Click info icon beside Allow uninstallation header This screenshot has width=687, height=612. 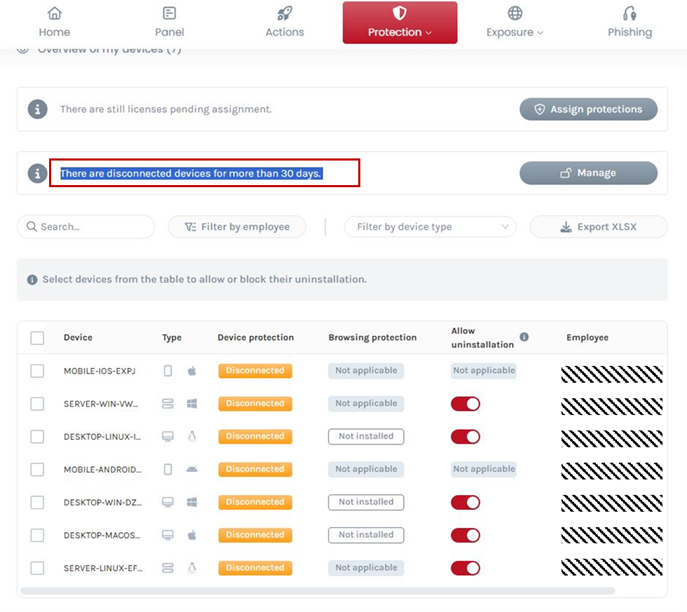click(x=524, y=337)
